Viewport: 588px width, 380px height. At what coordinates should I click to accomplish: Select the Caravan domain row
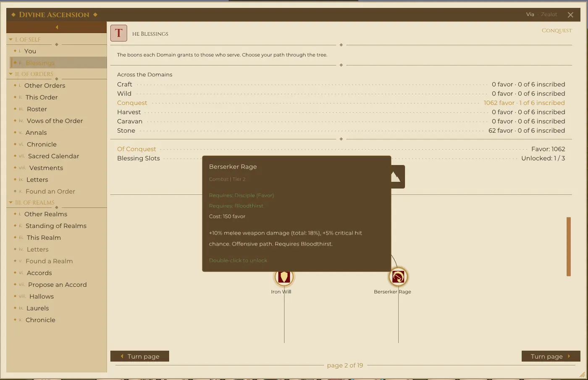point(341,121)
